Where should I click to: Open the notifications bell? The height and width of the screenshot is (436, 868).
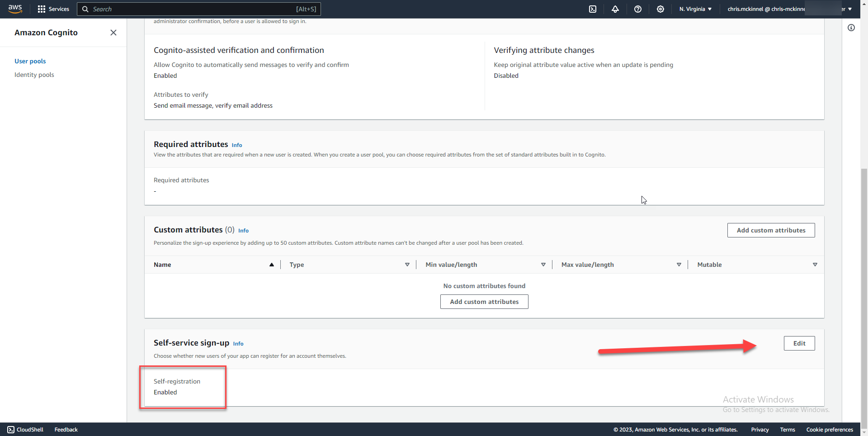[615, 9]
